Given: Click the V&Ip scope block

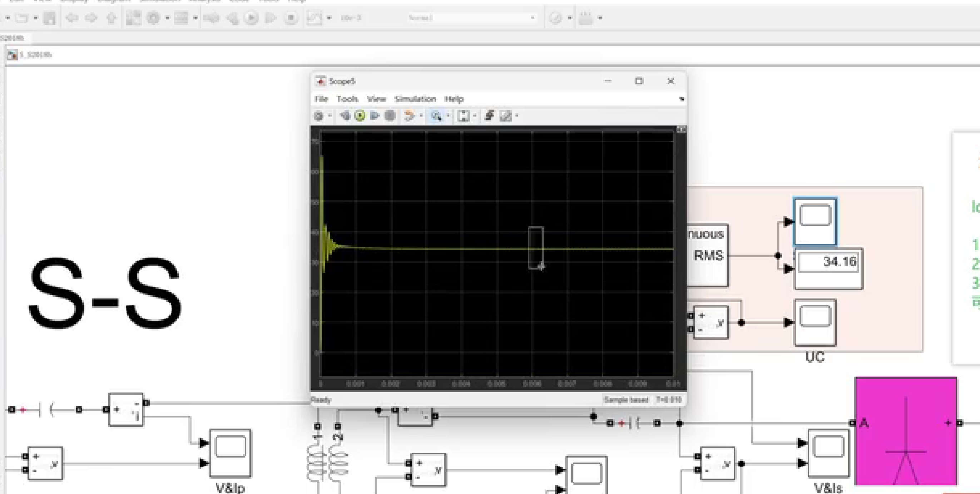Looking at the screenshot, I should click(x=230, y=453).
